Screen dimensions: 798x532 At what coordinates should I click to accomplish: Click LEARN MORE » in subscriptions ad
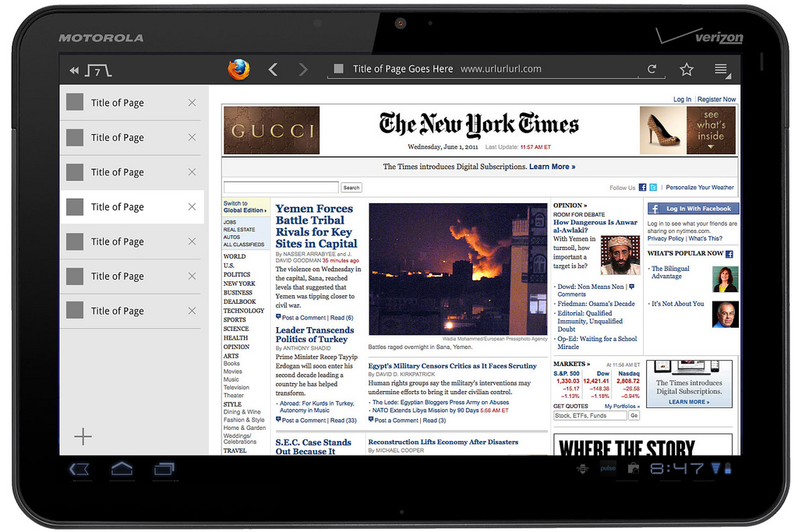[689, 402]
